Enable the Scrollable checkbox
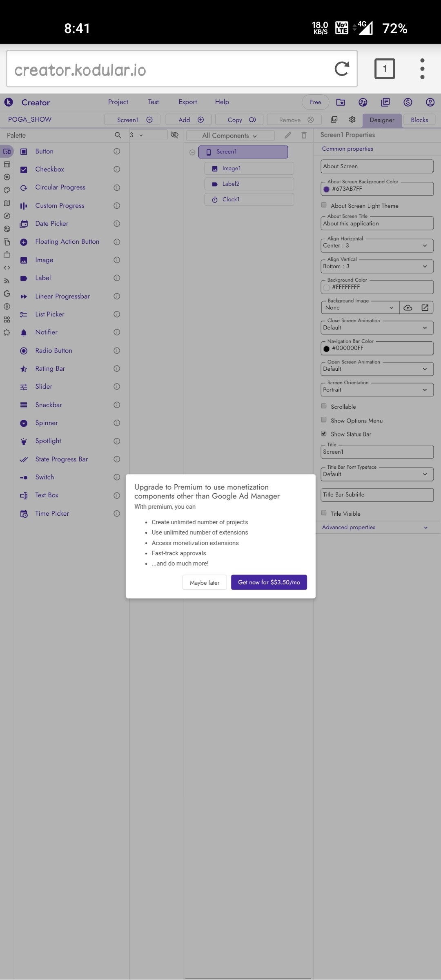 [324, 406]
